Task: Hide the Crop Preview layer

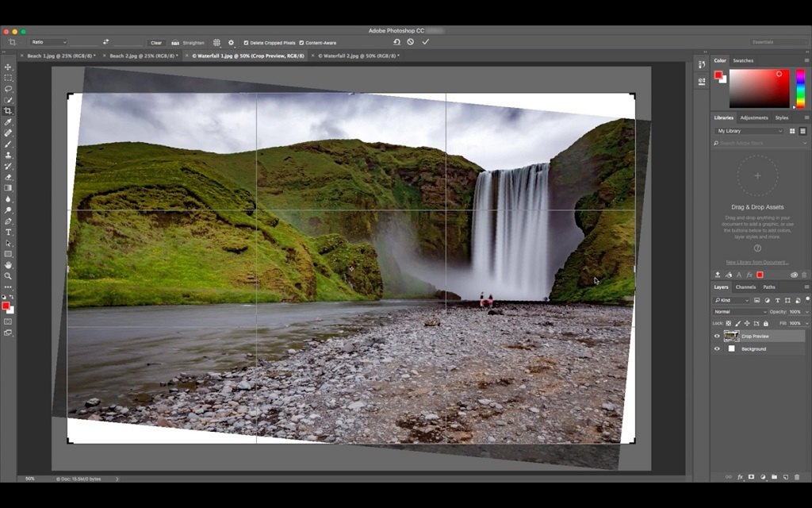Action: 717,337
